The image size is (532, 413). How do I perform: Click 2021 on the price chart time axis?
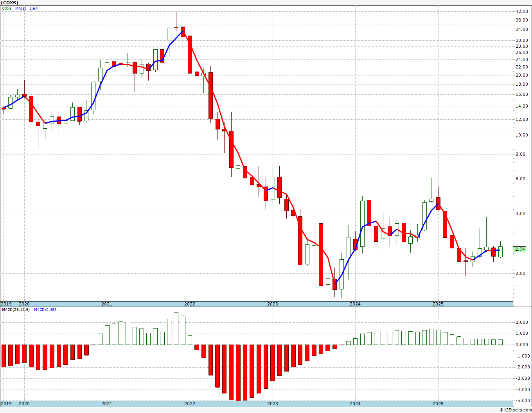click(x=107, y=304)
